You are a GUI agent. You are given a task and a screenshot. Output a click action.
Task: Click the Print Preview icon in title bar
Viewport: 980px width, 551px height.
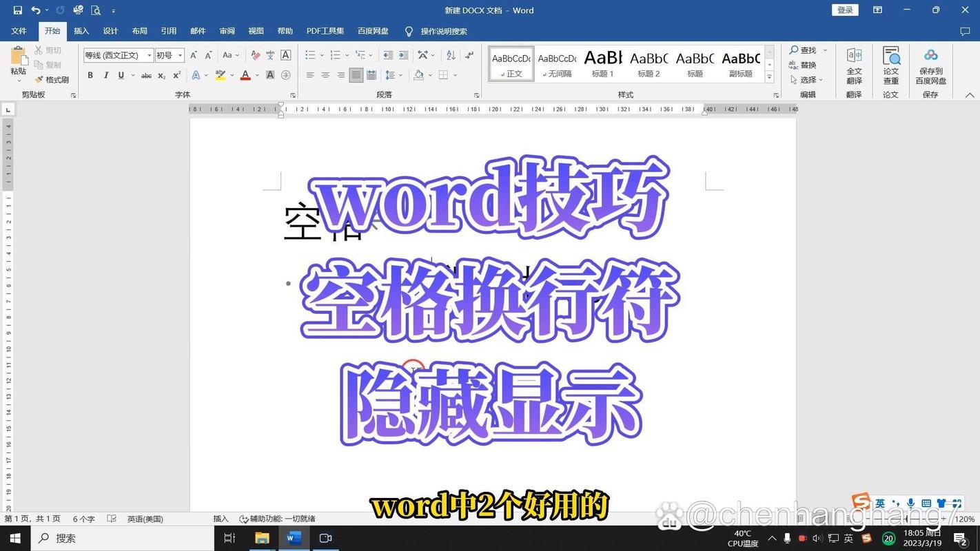96,10
